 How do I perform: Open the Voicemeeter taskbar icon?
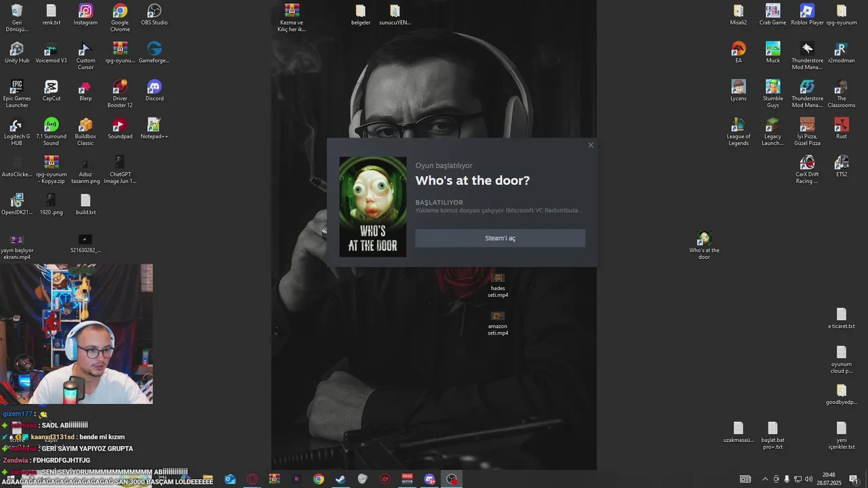[408, 479]
